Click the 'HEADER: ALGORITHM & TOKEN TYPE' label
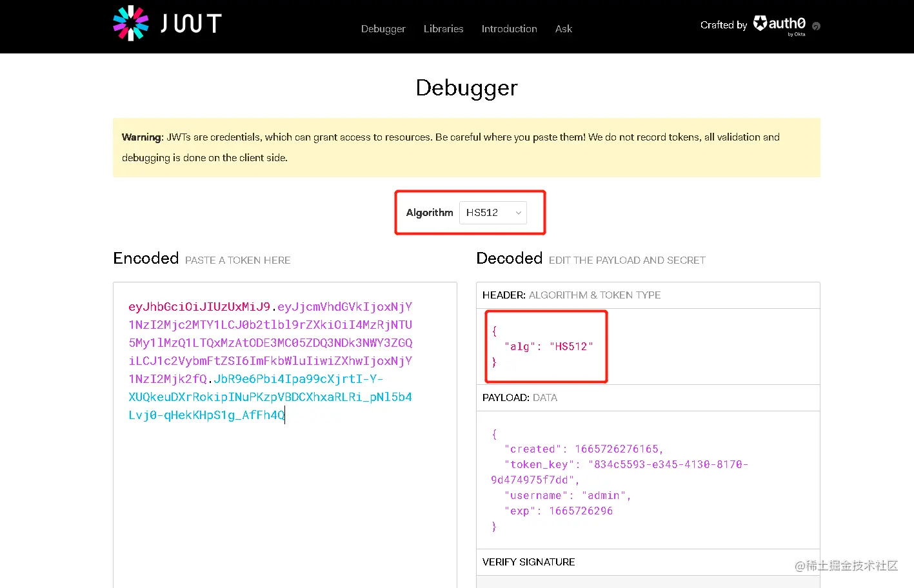The width and height of the screenshot is (914, 588). [x=571, y=295]
